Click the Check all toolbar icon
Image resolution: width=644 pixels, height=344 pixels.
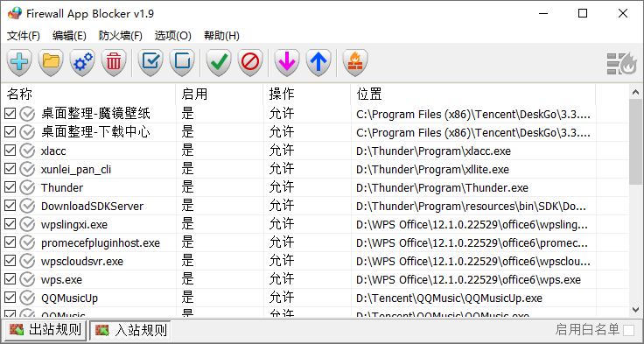[x=150, y=62]
